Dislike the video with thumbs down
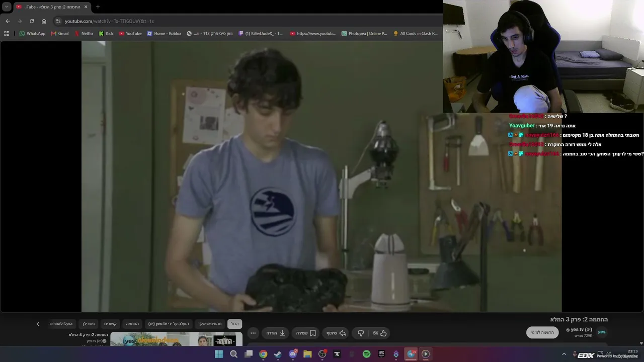The width and height of the screenshot is (644, 362). click(361, 333)
